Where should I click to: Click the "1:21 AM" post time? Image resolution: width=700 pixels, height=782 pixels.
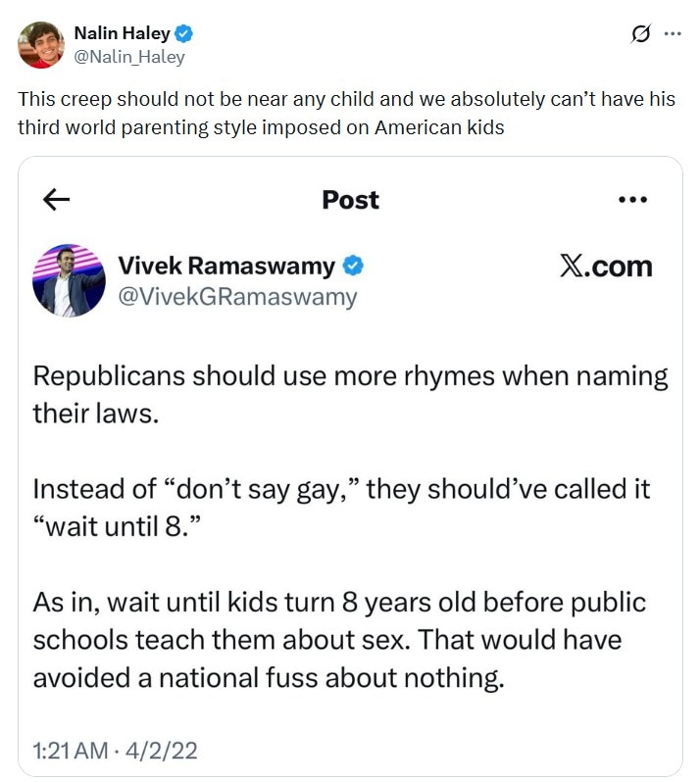(x=71, y=752)
